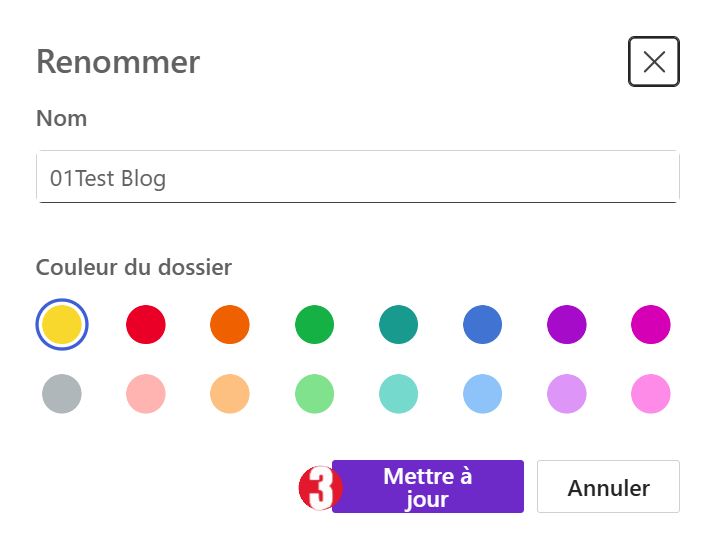Image resolution: width=715 pixels, height=548 pixels.
Task: Pick the gray folder color
Action: click(x=62, y=394)
